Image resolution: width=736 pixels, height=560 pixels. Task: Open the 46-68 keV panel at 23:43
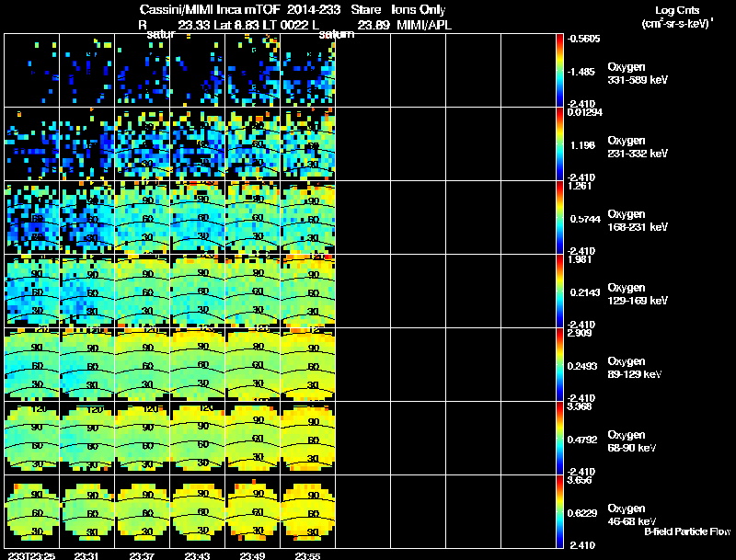click(198, 511)
